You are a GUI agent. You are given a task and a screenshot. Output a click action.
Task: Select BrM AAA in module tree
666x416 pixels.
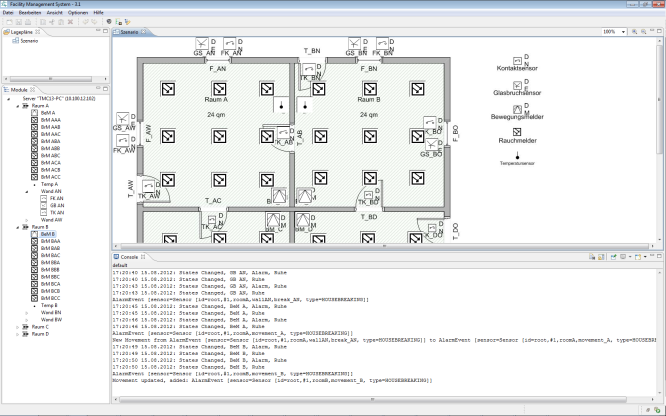(x=50, y=121)
